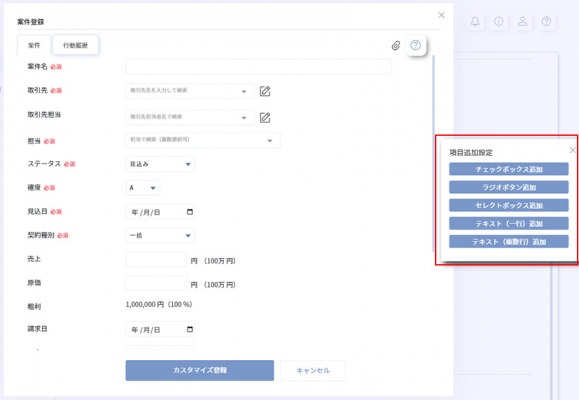Click the edit icon beside 取引先 field
The image size is (579, 400).
[x=265, y=91]
